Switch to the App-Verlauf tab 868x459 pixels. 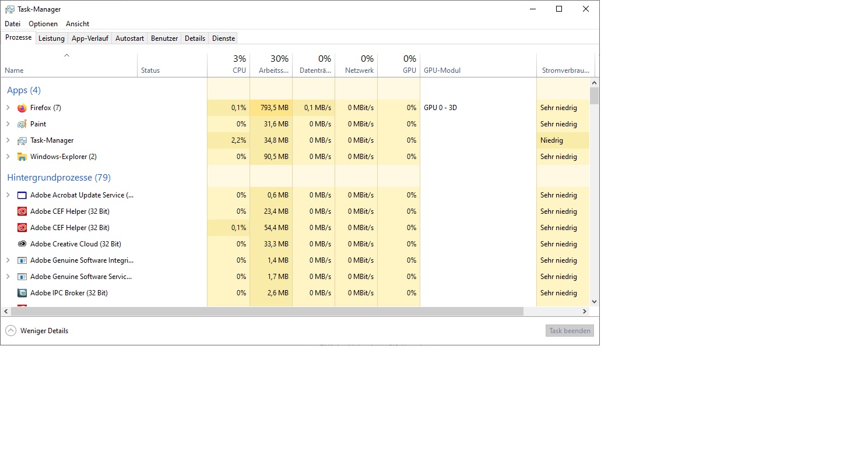coord(90,38)
